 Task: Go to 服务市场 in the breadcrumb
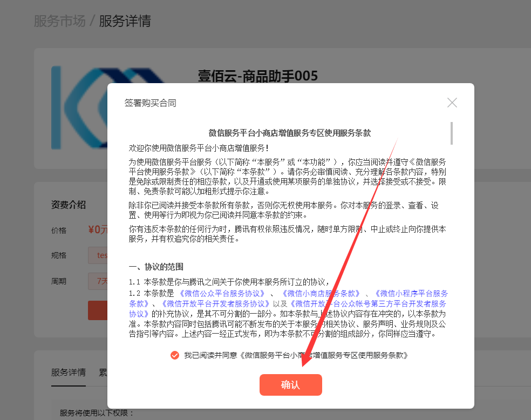(59, 21)
